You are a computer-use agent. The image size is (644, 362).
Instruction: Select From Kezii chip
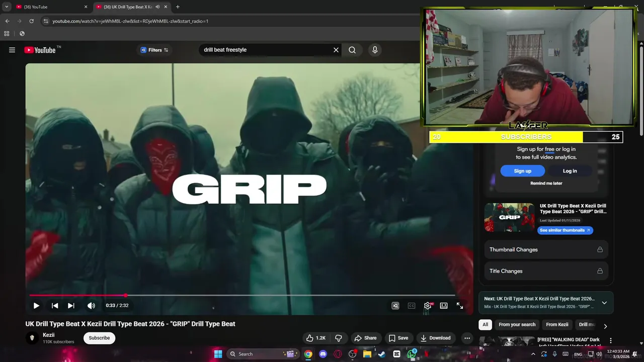point(557,325)
